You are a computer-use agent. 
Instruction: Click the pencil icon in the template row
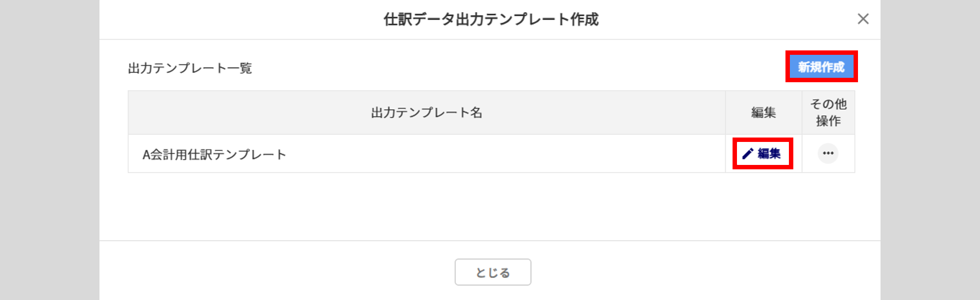pyautogui.click(x=748, y=154)
